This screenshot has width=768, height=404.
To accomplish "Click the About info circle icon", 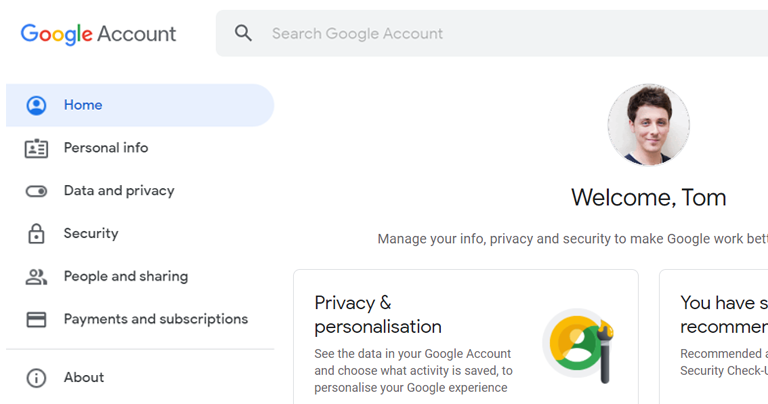I will tap(36, 378).
